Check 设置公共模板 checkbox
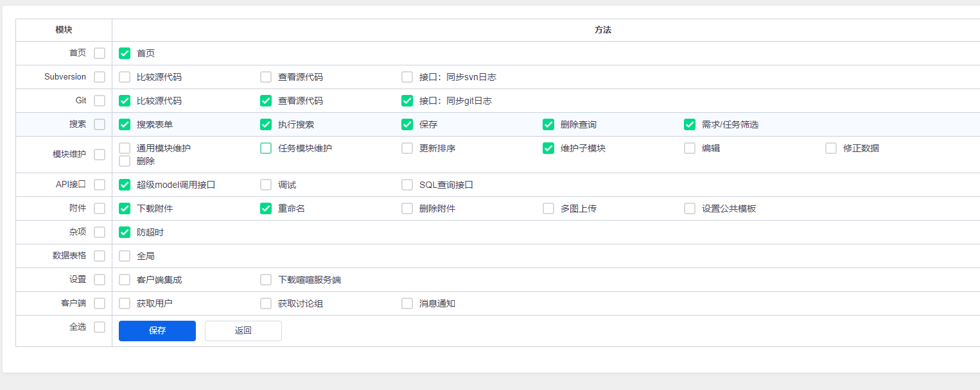The width and height of the screenshot is (980, 390). (690, 208)
